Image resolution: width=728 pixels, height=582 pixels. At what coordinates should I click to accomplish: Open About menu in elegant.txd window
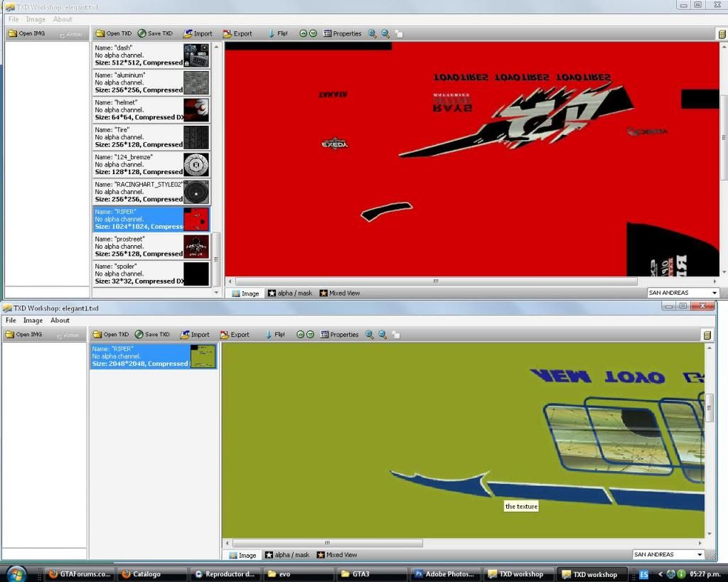point(63,19)
